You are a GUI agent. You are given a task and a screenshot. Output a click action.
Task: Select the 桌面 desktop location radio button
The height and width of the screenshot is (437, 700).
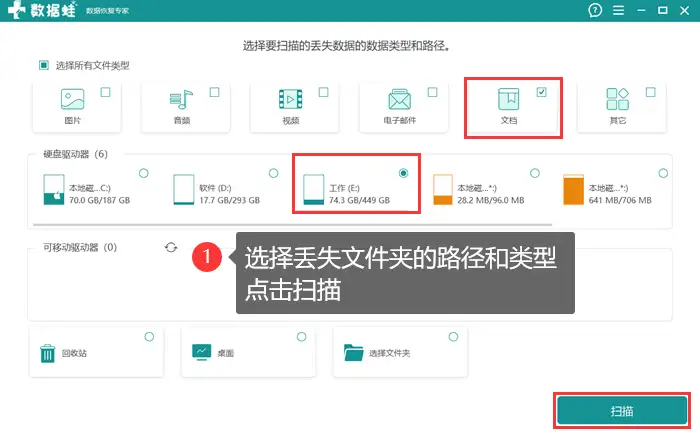(300, 336)
